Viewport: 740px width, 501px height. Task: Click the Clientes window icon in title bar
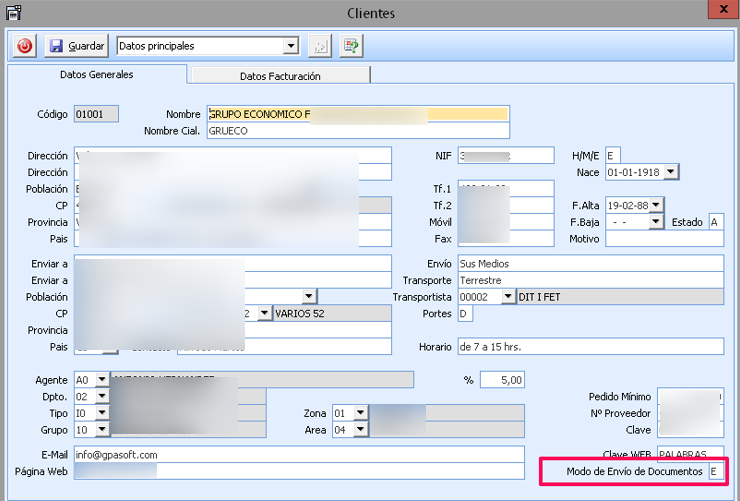tap(13, 13)
